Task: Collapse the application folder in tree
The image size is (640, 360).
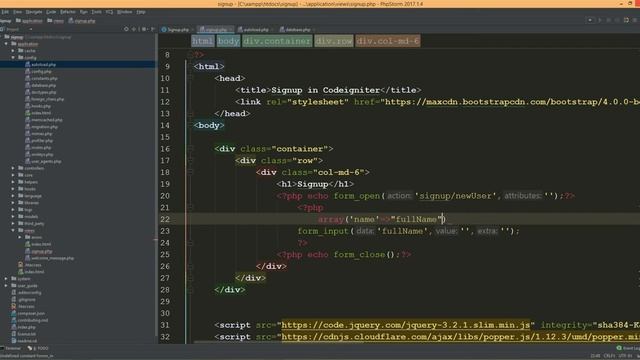Action: (x=6, y=44)
